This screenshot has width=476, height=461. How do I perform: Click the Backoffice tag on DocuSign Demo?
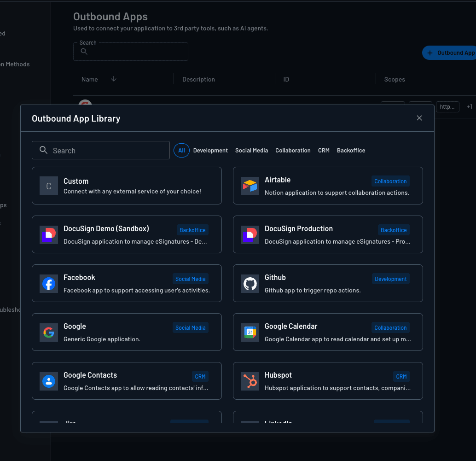click(192, 230)
